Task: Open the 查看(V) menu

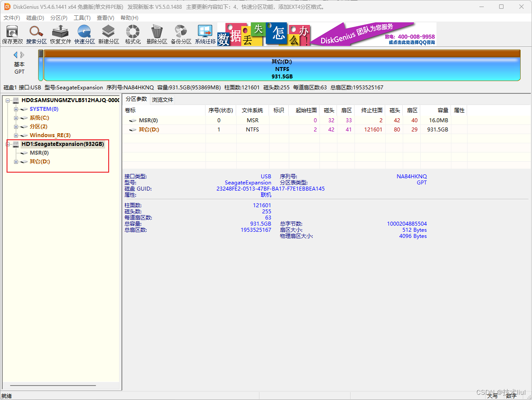Action: [x=105, y=18]
